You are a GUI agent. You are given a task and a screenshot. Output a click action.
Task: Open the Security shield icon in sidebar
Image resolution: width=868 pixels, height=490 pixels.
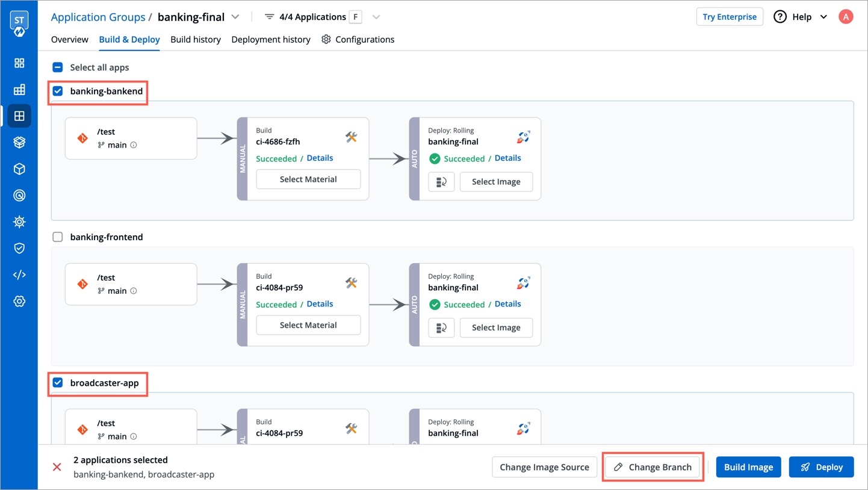[19, 248]
